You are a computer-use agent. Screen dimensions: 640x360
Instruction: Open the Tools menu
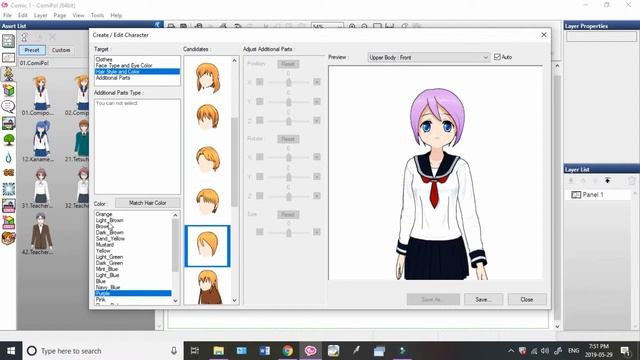pyautogui.click(x=97, y=15)
